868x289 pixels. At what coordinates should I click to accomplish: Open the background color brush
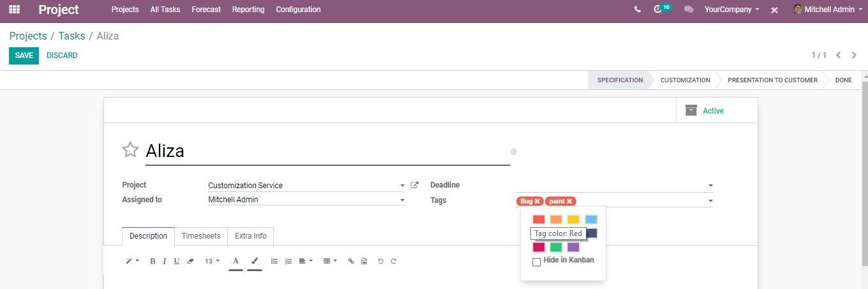point(255,261)
